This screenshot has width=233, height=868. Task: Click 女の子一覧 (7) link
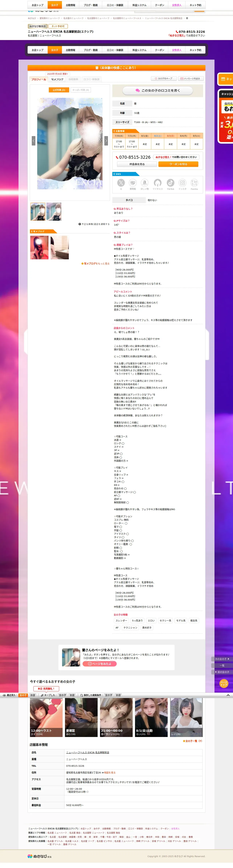point(193,741)
